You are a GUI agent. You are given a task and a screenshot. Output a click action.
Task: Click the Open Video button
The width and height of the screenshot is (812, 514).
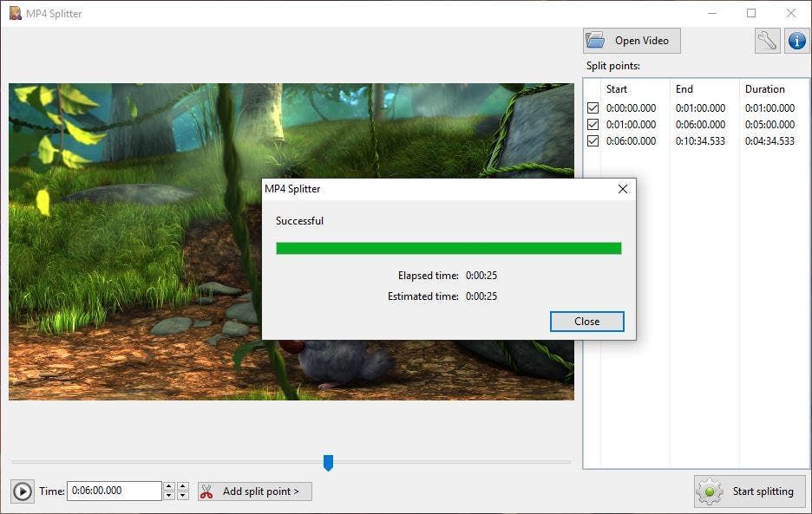(x=632, y=41)
